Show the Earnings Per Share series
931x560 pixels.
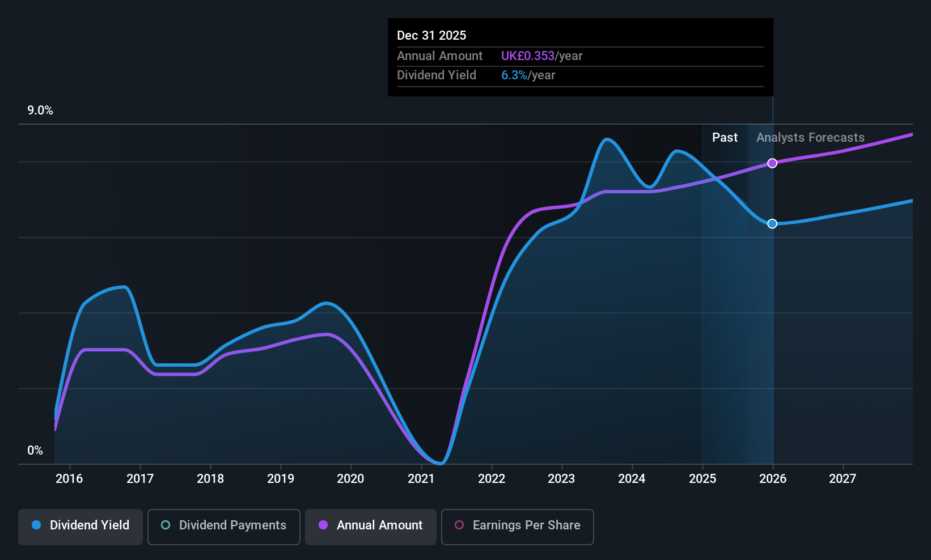point(517,527)
